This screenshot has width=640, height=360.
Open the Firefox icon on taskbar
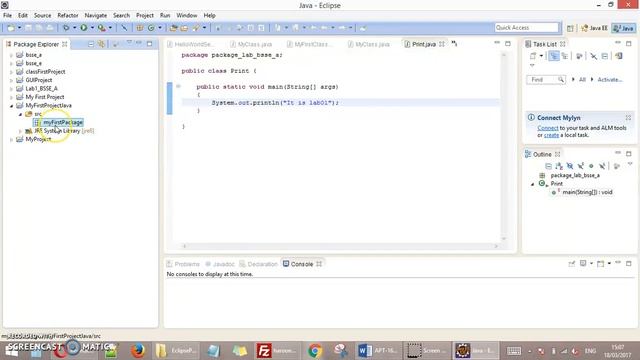[138, 351]
